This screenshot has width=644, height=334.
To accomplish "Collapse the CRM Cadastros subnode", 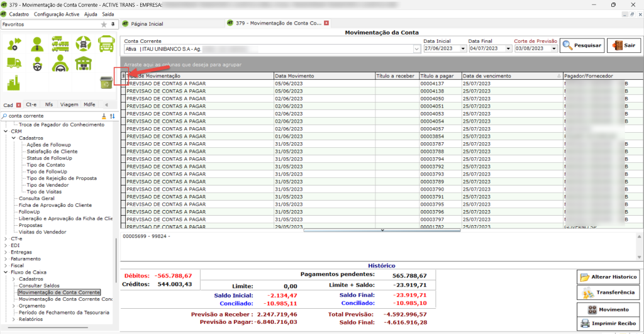I will pyautogui.click(x=14, y=138).
